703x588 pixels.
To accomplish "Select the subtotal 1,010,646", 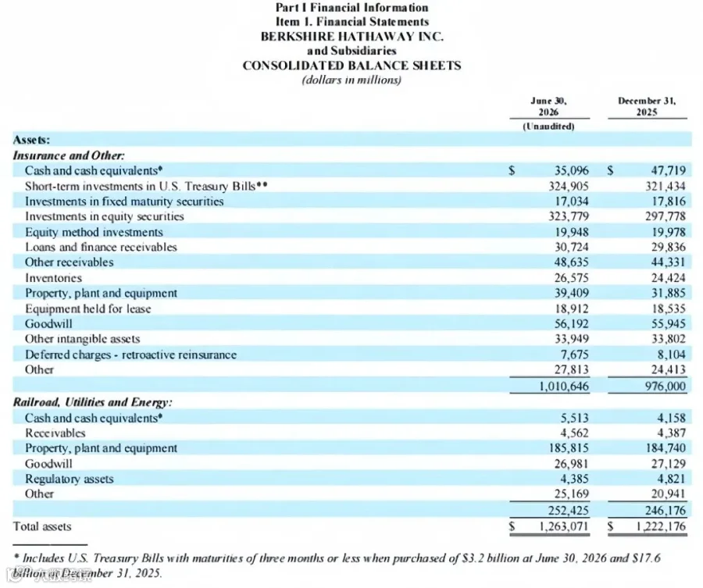I will [x=563, y=387].
